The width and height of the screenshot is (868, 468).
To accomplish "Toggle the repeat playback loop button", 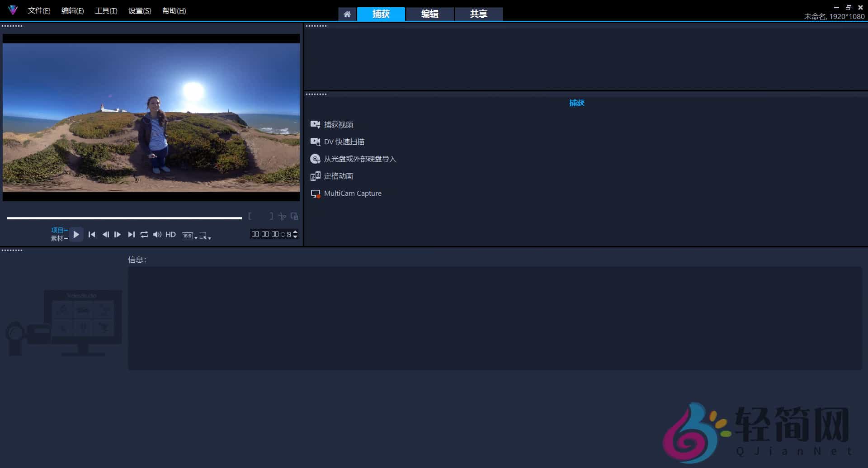I will tap(144, 235).
